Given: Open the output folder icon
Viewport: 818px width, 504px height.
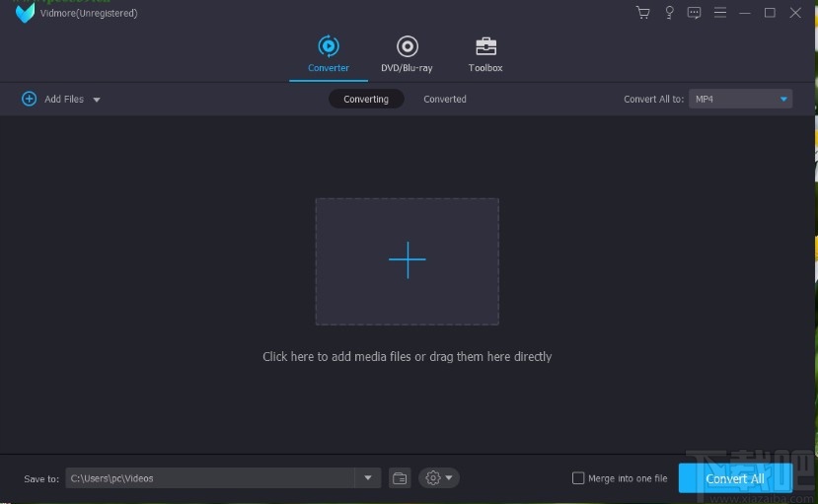Looking at the screenshot, I should (400, 478).
